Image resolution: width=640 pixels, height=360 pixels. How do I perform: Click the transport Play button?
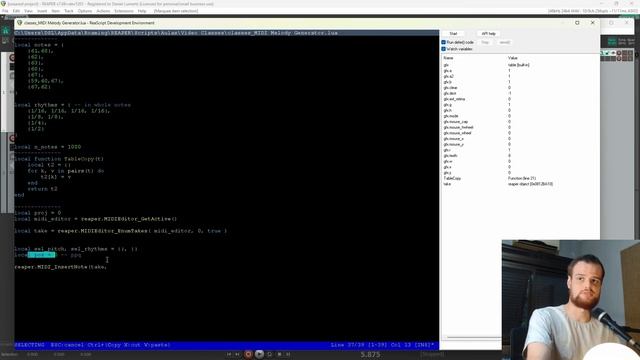[x=259, y=354]
